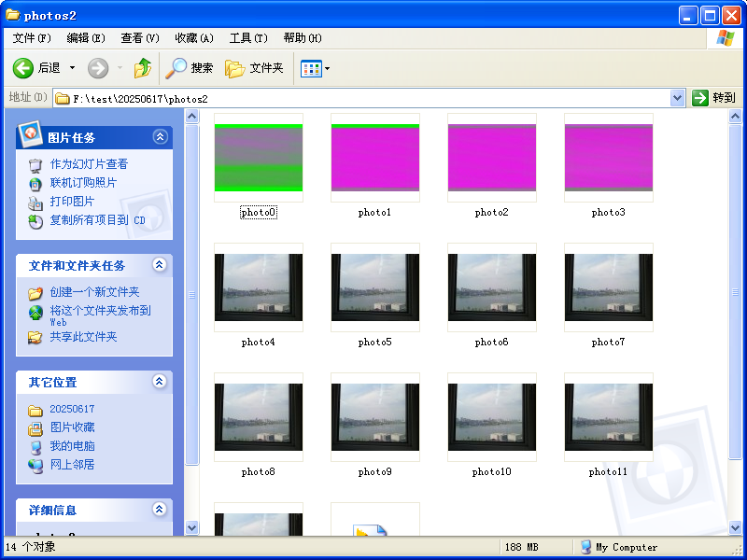Screen dimensions: 747x560
Task: Click the 图片收藏 location link
Action: tap(73, 427)
